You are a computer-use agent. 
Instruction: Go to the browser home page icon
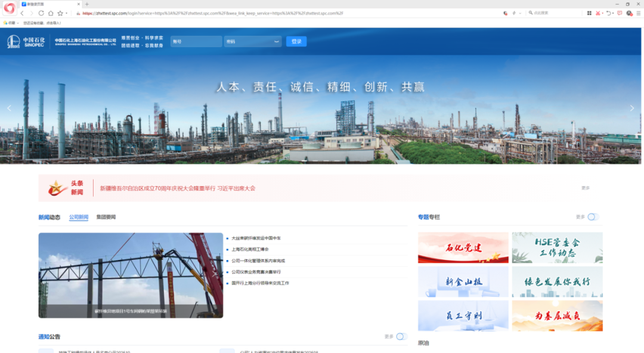(x=51, y=13)
